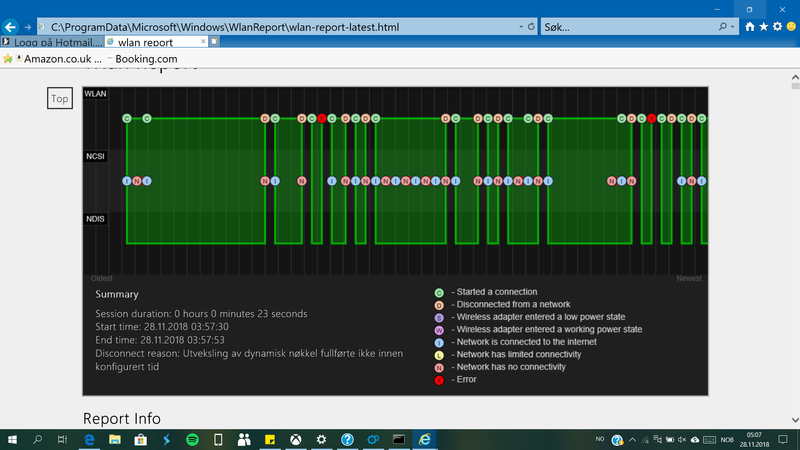Refresh the wlan report page
The width and height of the screenshot is (800, 450).
[x=531, y=27]
